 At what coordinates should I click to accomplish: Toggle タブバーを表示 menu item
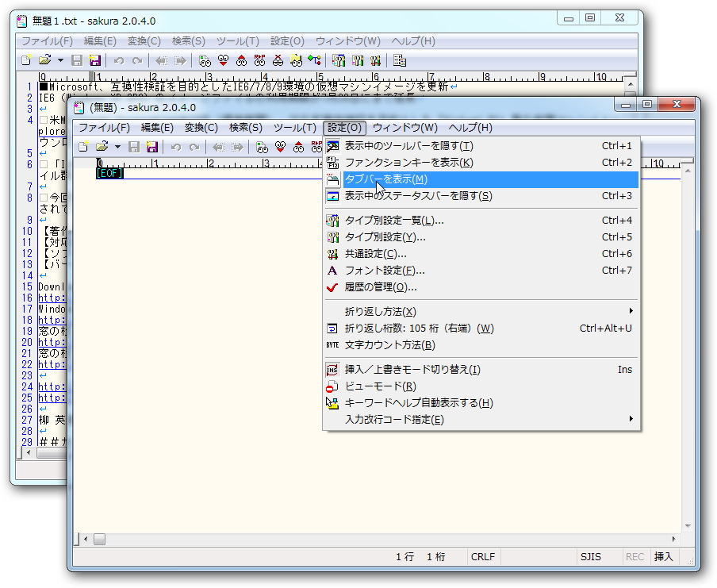pyautogui.click(x=481, y=179)
